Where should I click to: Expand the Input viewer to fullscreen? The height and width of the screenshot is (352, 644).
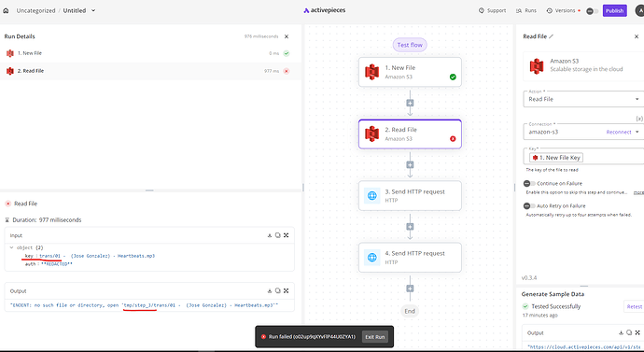286,235
